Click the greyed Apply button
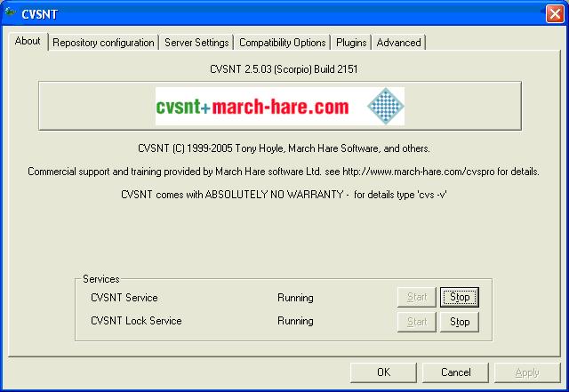 527,372
